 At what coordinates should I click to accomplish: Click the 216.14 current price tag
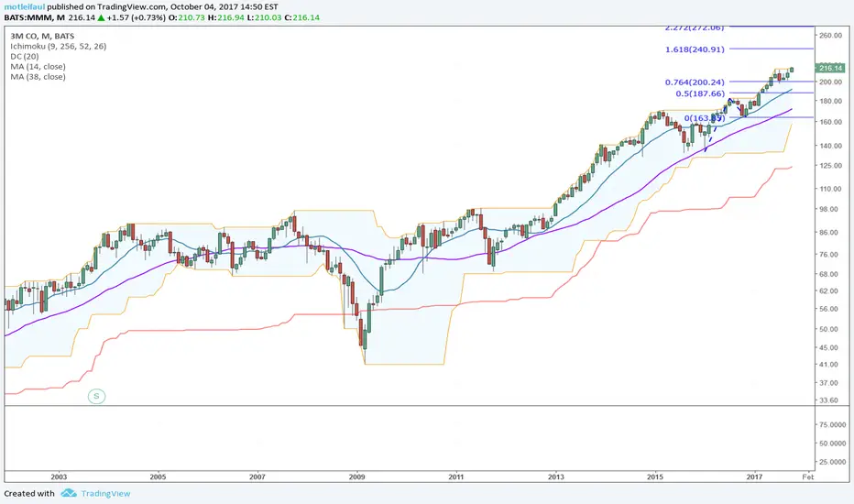[830, 68]
